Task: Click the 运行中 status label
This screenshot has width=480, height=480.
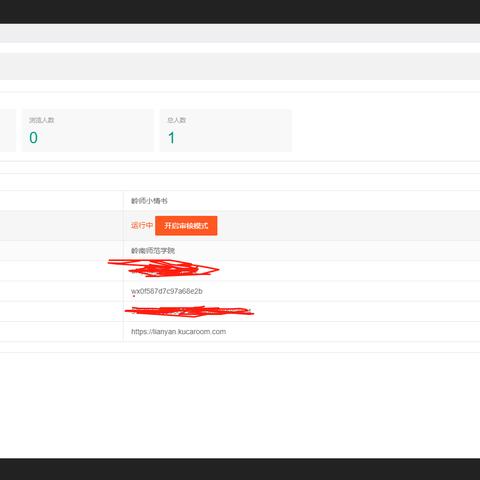Action: 141,226
